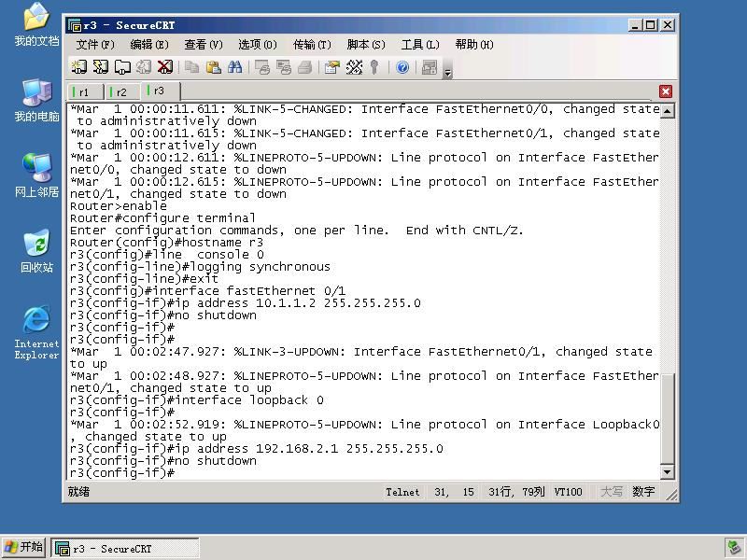Click the 数字 status indicator
The width and height of the screenshot is (747, 560).
click(643, 492)
